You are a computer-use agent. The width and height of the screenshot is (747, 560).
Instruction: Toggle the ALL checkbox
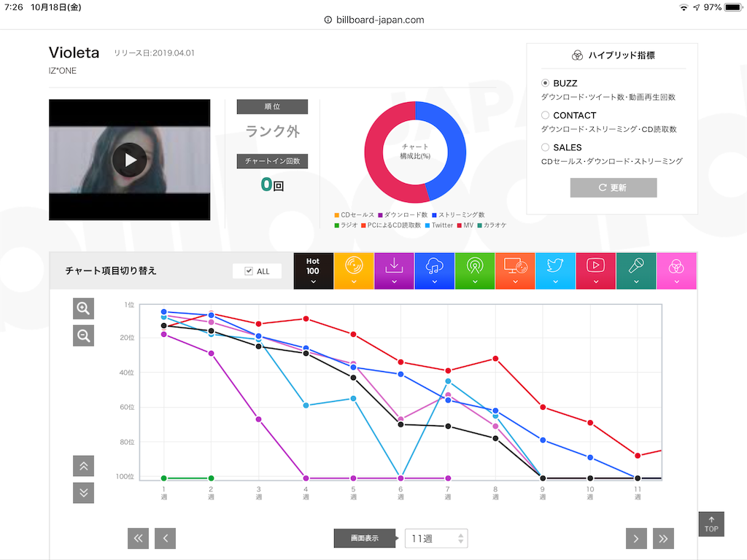point(249,271)
